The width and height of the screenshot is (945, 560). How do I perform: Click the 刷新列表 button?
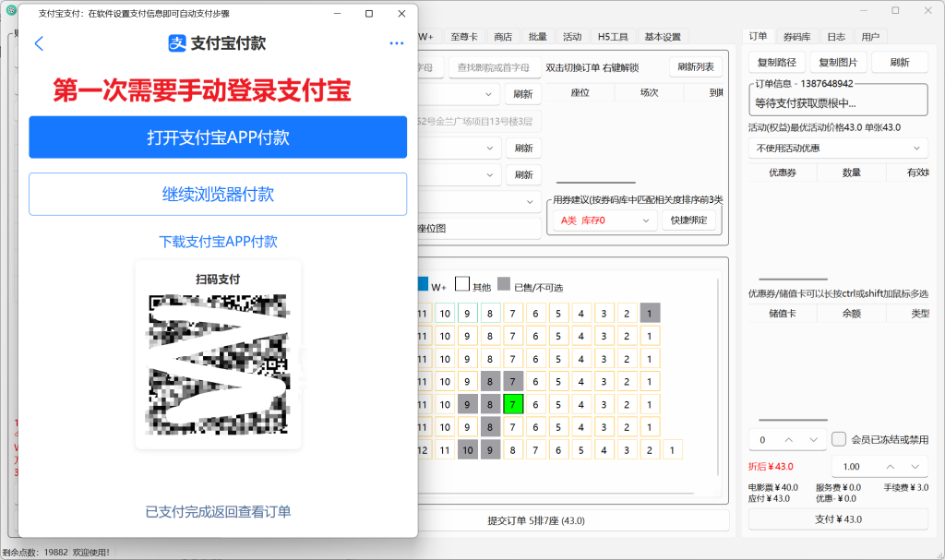[696, 67]
